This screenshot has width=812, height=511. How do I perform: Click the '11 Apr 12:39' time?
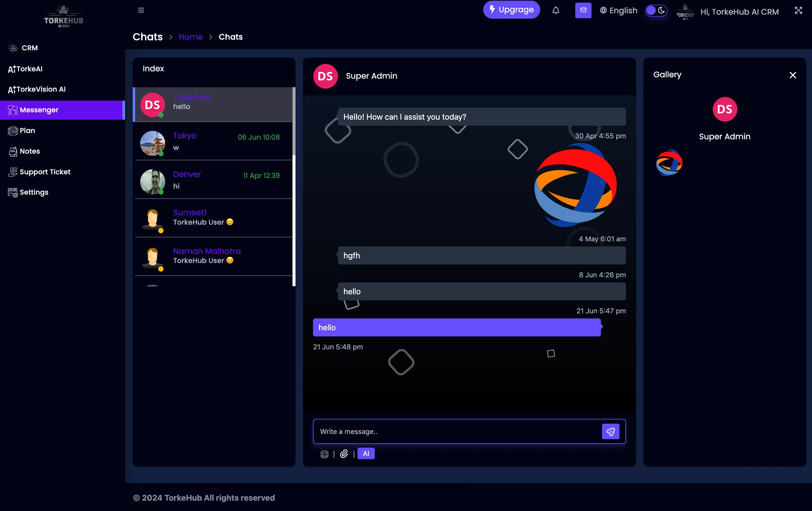click(261, 176)
